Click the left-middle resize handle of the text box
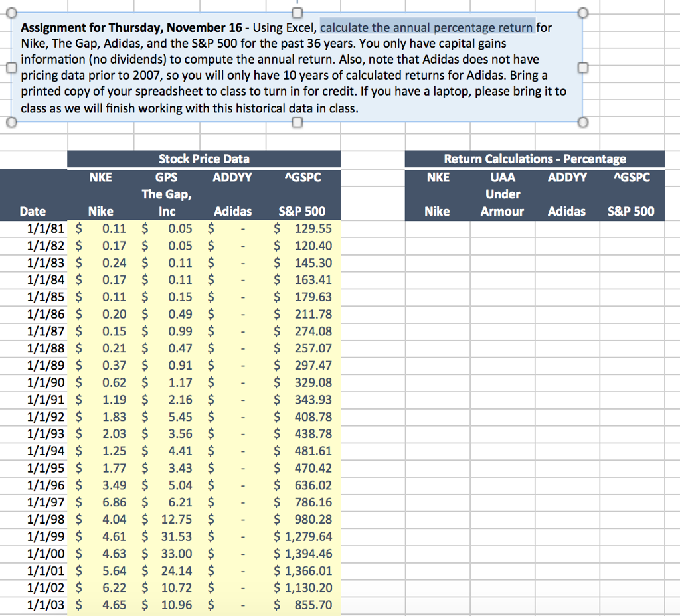The height and width of the screenshot is (616, 680). [x=11, y=67]
